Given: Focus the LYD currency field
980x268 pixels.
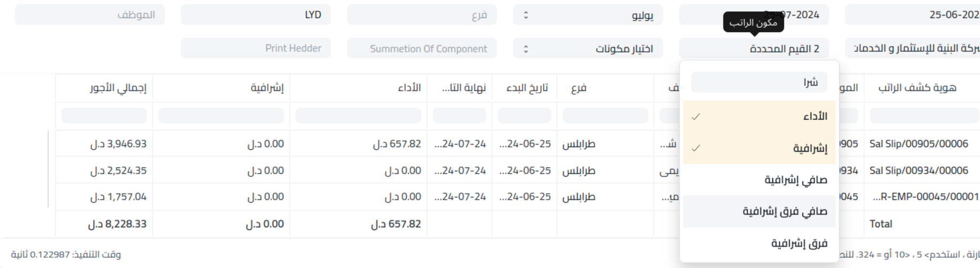Looking at the screenshot, I should 256,15.
